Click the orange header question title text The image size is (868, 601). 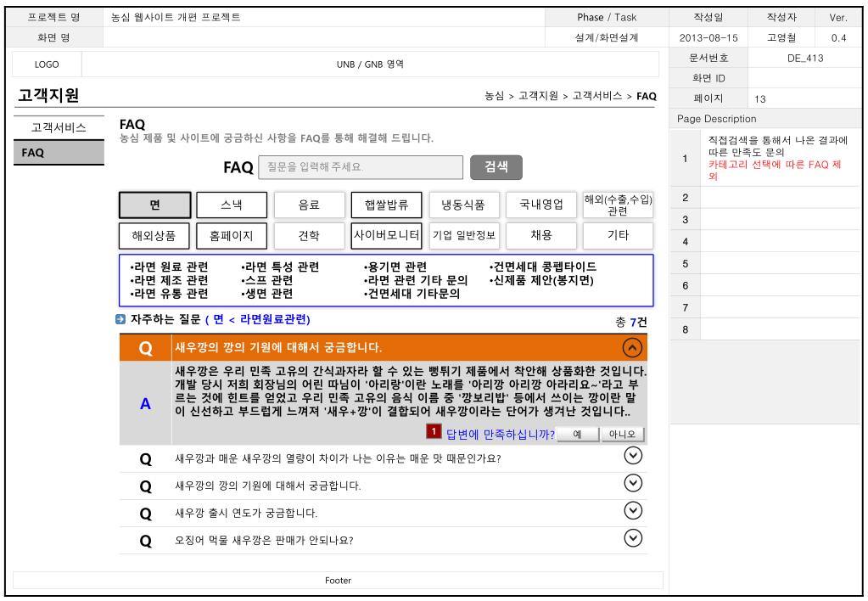pos(278,348)
